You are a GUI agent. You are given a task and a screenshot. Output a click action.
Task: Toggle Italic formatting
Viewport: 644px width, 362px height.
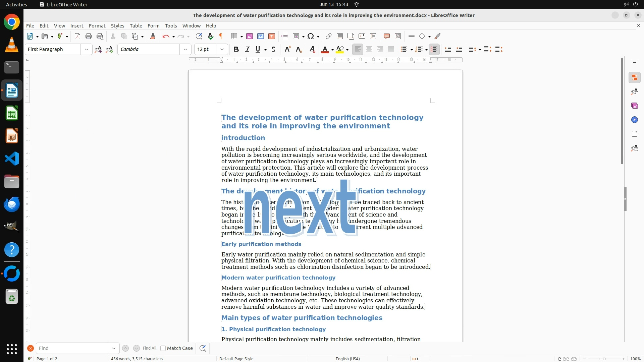247,49
